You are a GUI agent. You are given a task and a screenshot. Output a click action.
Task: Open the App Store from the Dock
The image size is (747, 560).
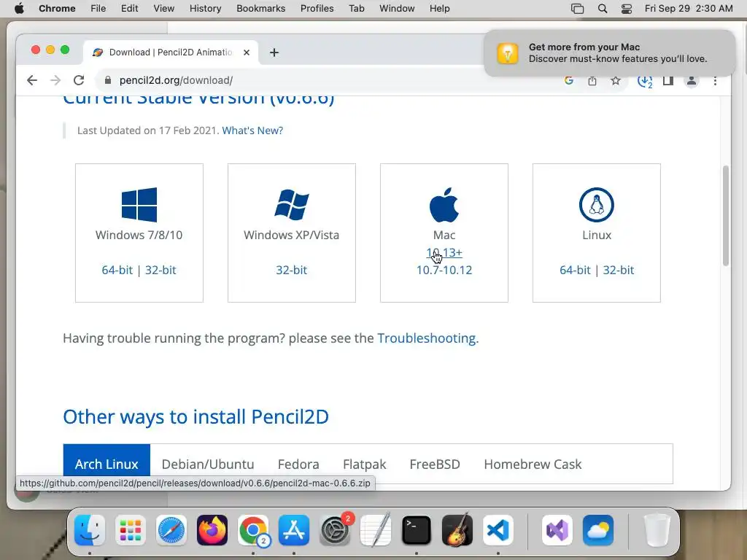[x=294, y=530]
